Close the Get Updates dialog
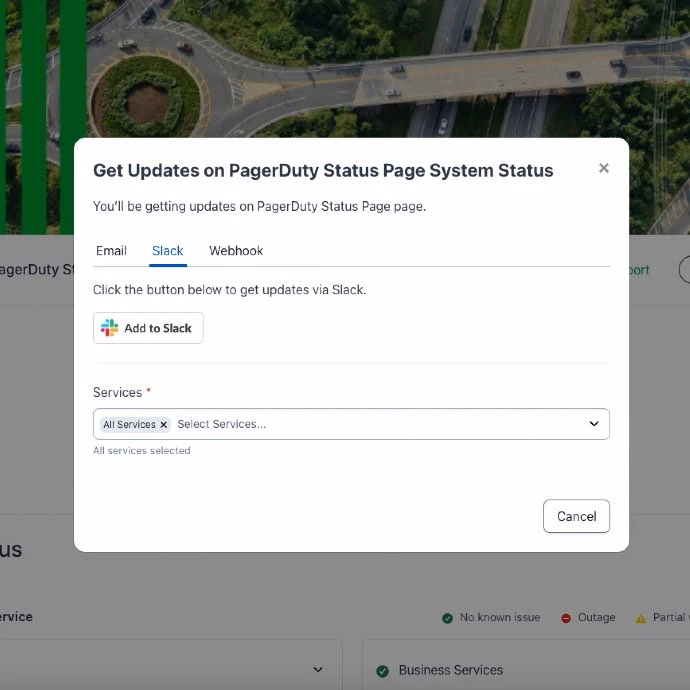This screenshot has width=690, height=690. [x=603, y=169]
